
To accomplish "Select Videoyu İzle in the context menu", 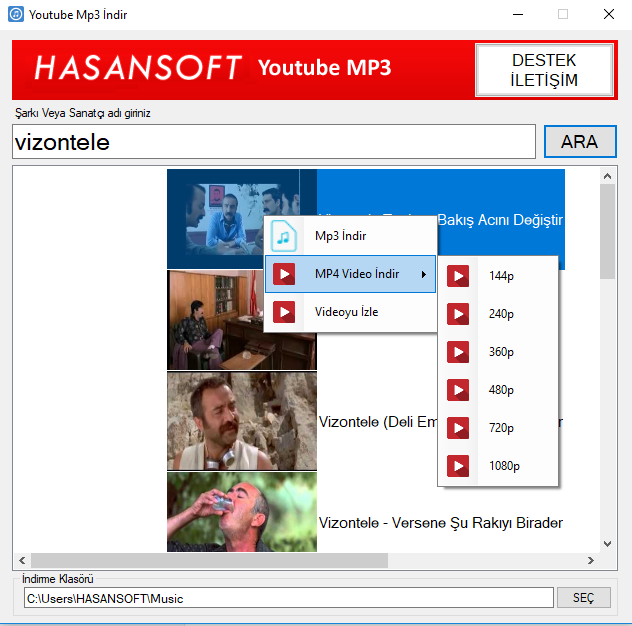I will [350, 312].
